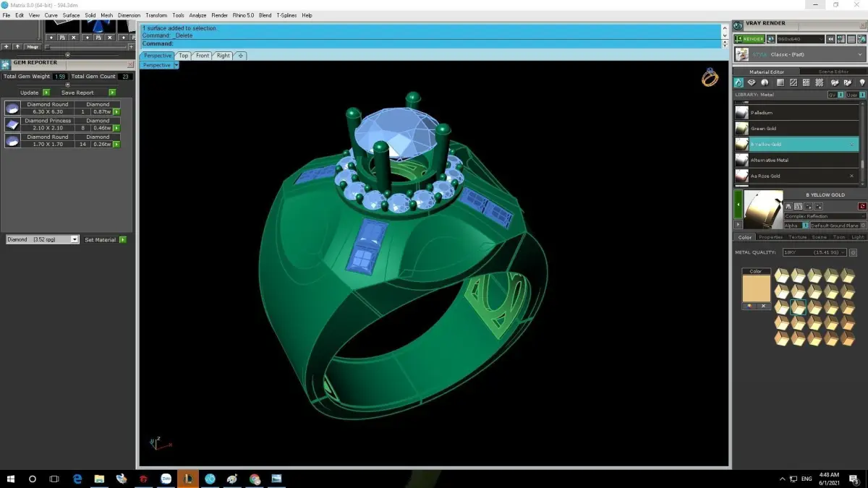This screenshot has height=488, width=868.
Task: Select the gem library diamond icon
Action: 752,83
